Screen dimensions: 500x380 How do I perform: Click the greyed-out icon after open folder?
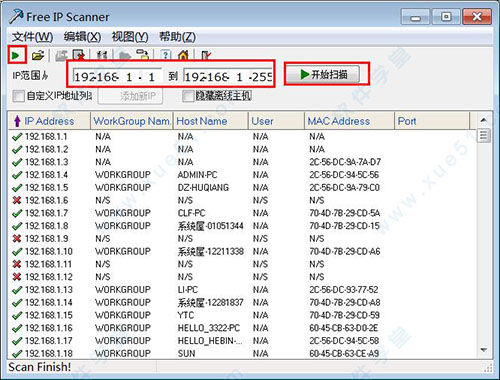click(x=61, y=56)
